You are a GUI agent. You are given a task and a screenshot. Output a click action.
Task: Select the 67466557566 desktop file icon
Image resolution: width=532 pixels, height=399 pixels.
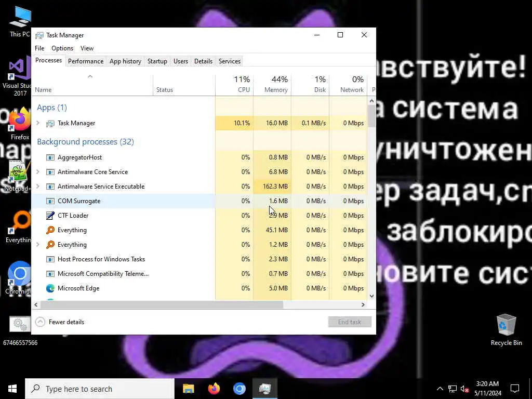[20, 331]
